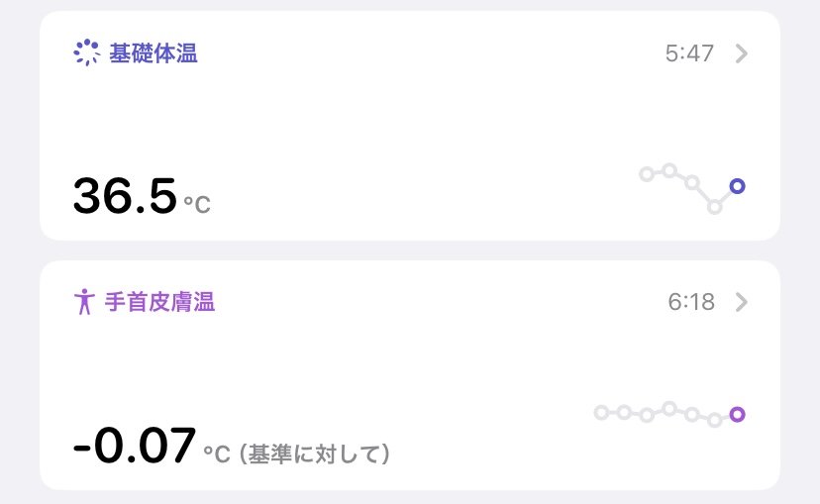Tap the (基準に対して) label text
Viewport: 820px width, 504px height.
314,454
